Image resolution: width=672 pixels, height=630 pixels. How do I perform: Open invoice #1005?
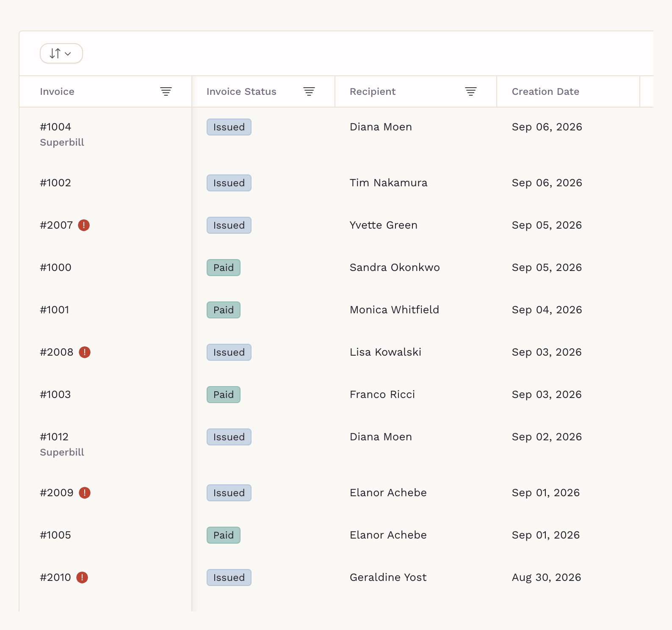(x=55, y=535)
